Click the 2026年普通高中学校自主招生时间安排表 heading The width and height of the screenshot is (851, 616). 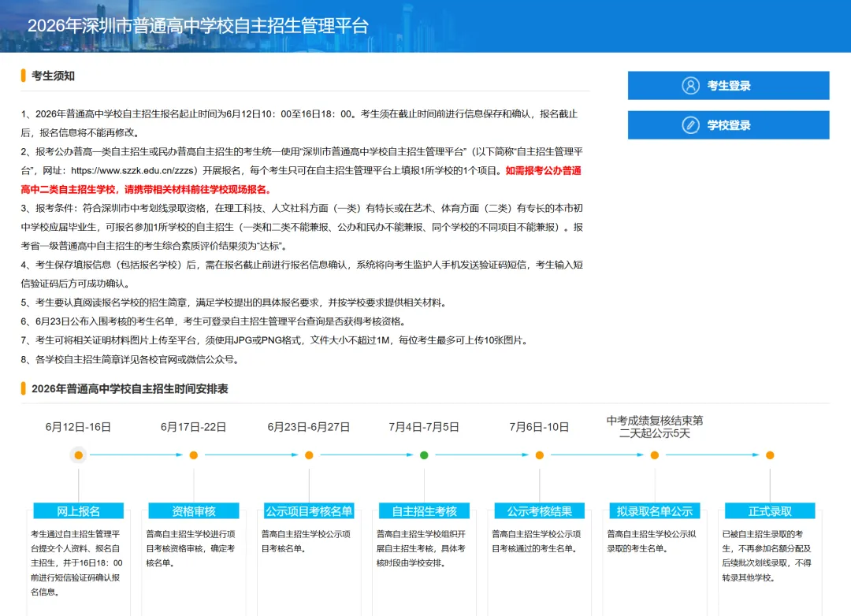click(x=130, y=388)
